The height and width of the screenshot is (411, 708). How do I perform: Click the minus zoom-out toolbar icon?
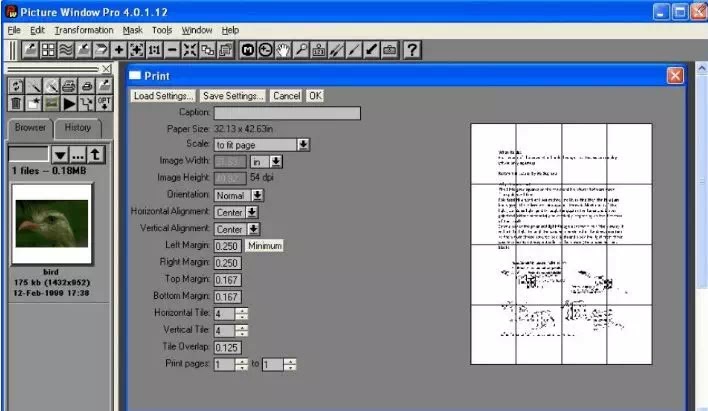[x=172, y=50]
